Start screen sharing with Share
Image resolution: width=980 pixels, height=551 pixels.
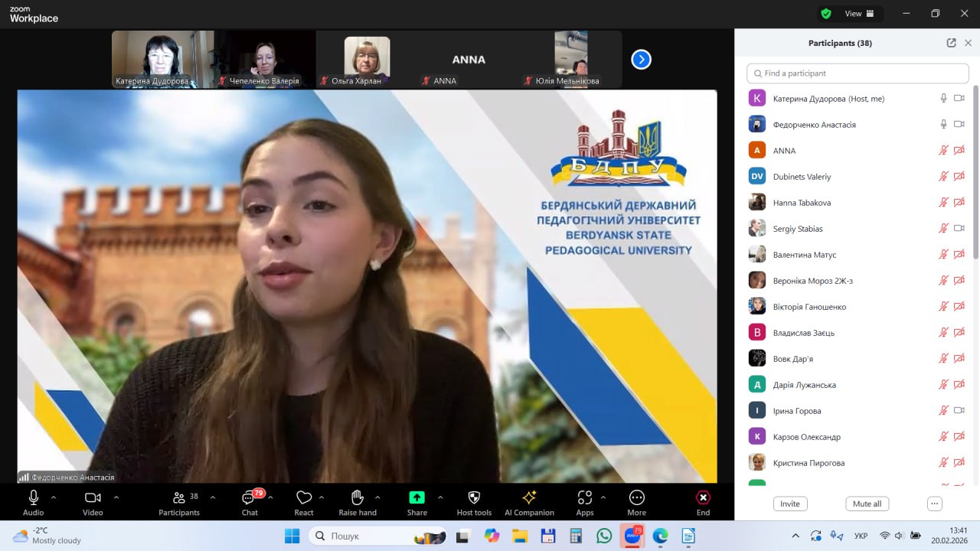coord(416,499)
